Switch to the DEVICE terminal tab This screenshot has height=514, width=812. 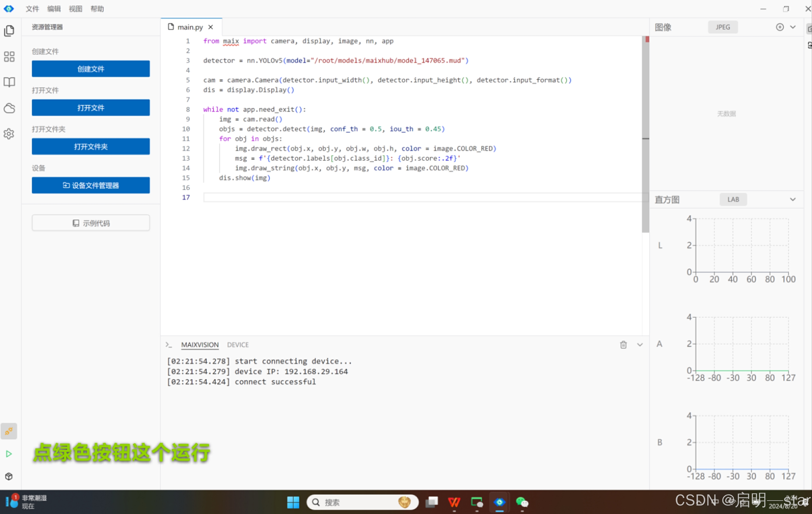point(238,345)
